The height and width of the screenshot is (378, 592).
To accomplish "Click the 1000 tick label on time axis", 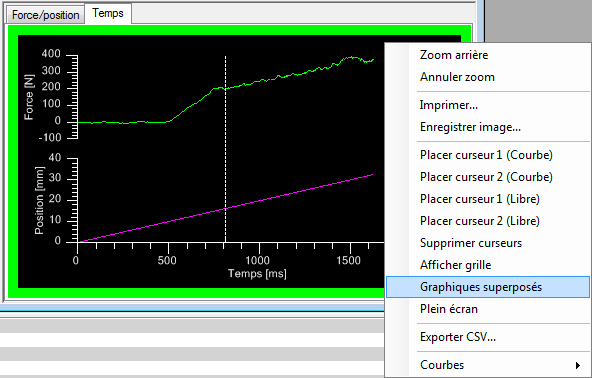I will pyautogui.click(x=257, y=261).
